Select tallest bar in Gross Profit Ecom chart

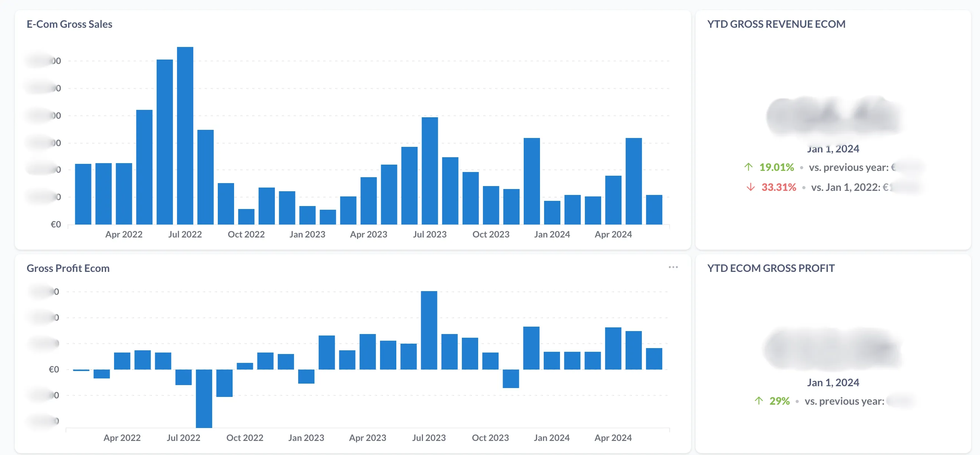tap(429, 330)
